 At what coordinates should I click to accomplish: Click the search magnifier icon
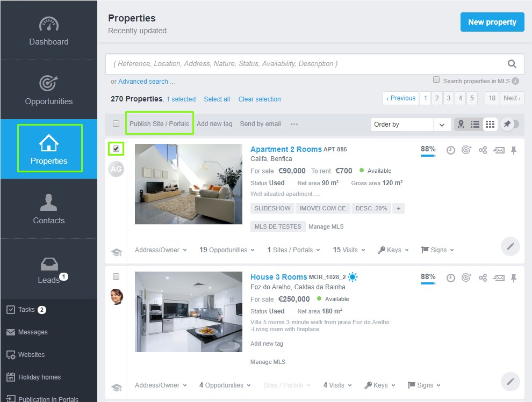[x=511, y=63]
